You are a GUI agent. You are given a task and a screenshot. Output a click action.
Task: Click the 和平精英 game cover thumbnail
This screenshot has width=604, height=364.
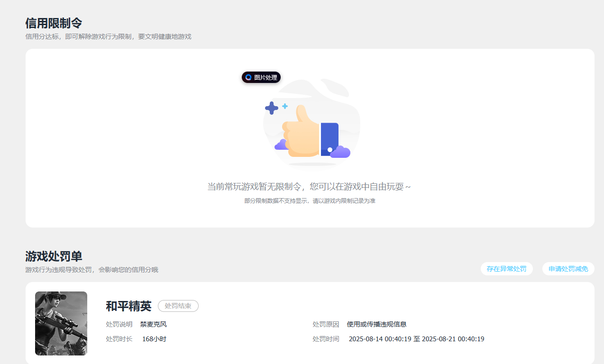point(61,323)
